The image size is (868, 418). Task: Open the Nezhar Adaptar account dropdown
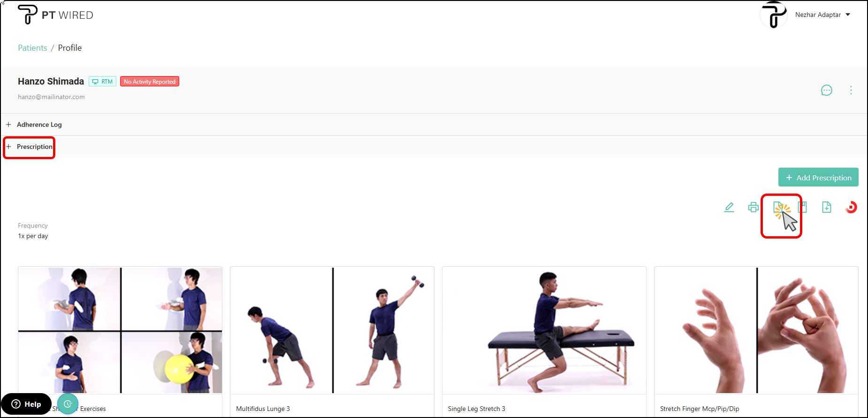[822, 15]
